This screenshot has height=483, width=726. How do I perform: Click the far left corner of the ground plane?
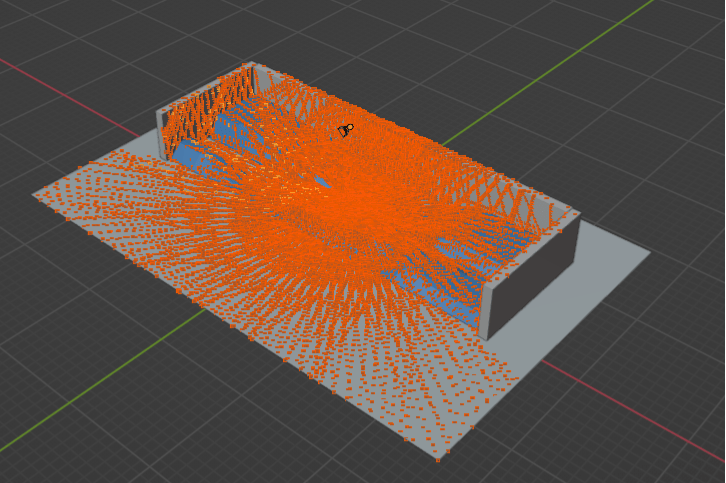click(34, 193)
